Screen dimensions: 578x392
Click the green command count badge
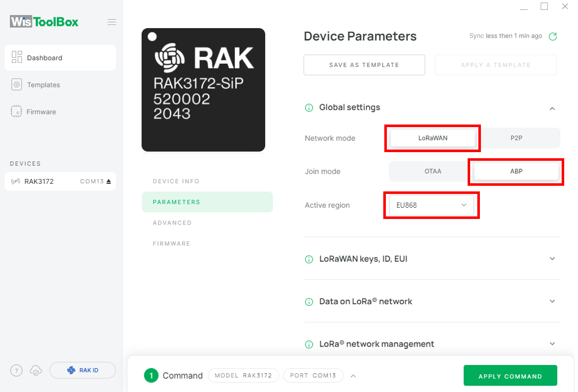point(151,376)
